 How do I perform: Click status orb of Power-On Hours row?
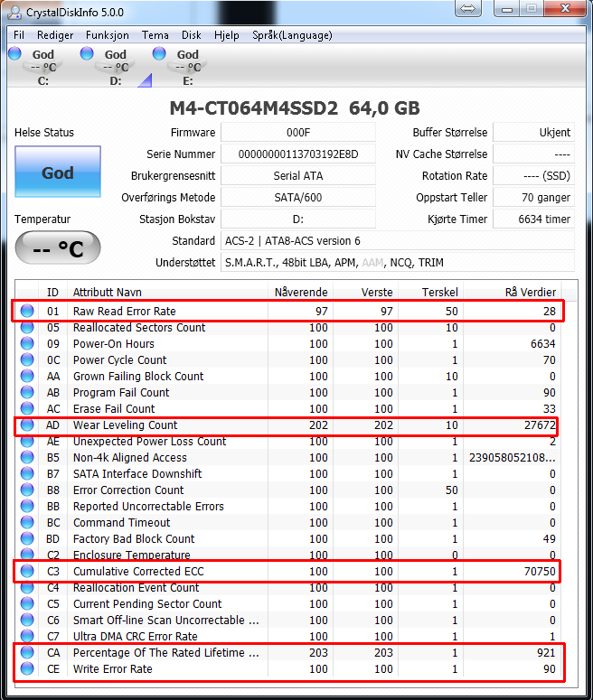click(27, 343)
